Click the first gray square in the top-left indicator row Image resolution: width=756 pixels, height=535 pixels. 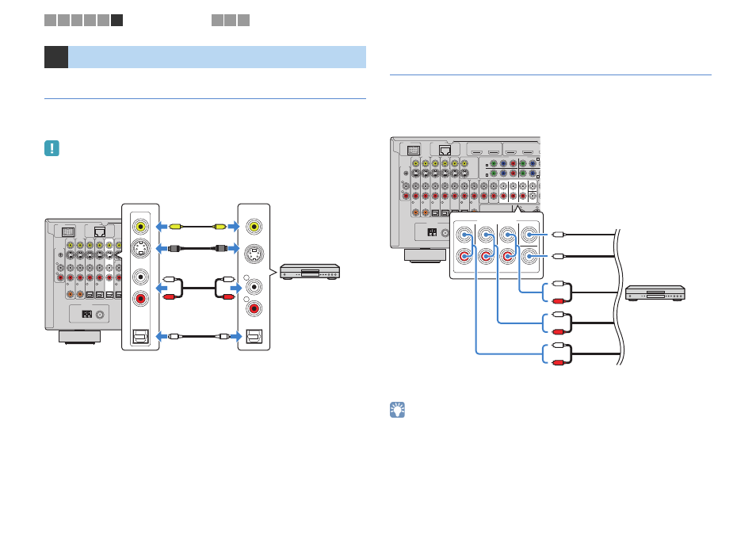pyautogui.click(x=50, y=20)
